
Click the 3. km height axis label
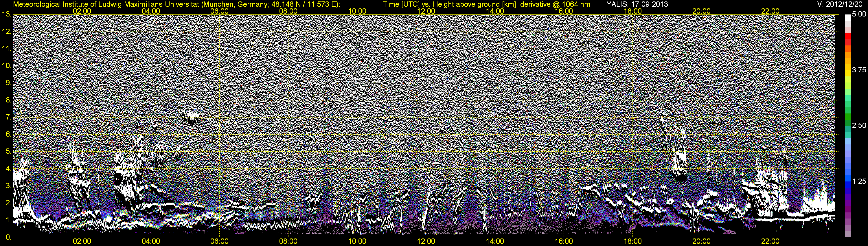coord(8,186)
